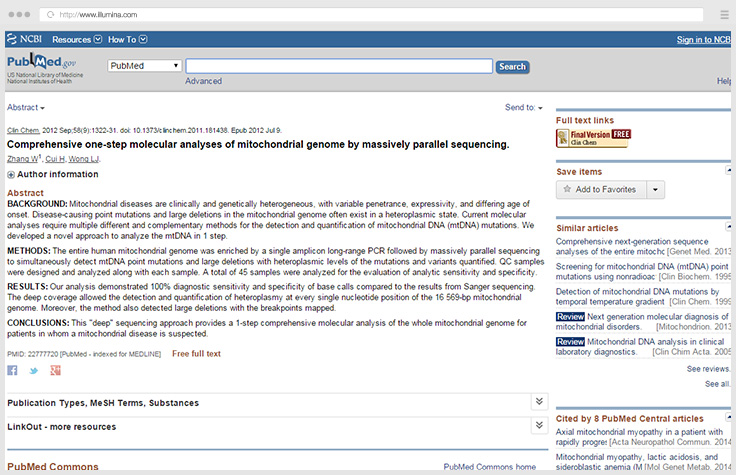Click the Advanced search link

(203, 81)
